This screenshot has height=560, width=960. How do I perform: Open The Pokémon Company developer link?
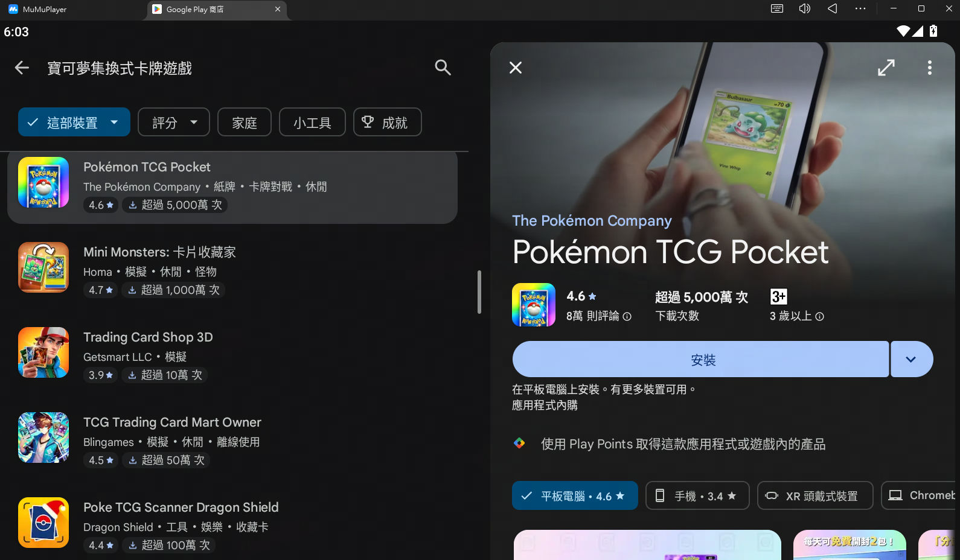click(x=592, y=221)
